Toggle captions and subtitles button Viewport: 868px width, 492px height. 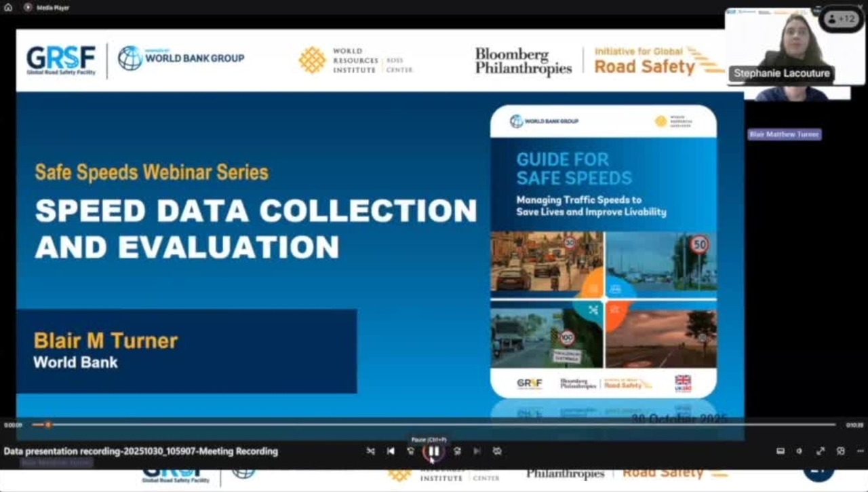[x=781, y=451]
